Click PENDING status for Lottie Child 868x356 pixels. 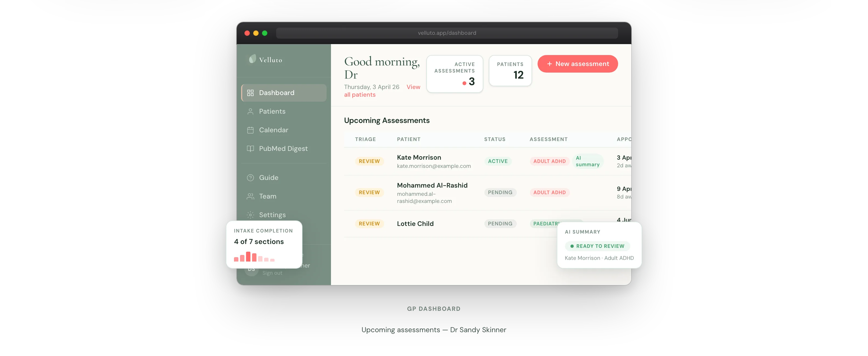point(500,224)
